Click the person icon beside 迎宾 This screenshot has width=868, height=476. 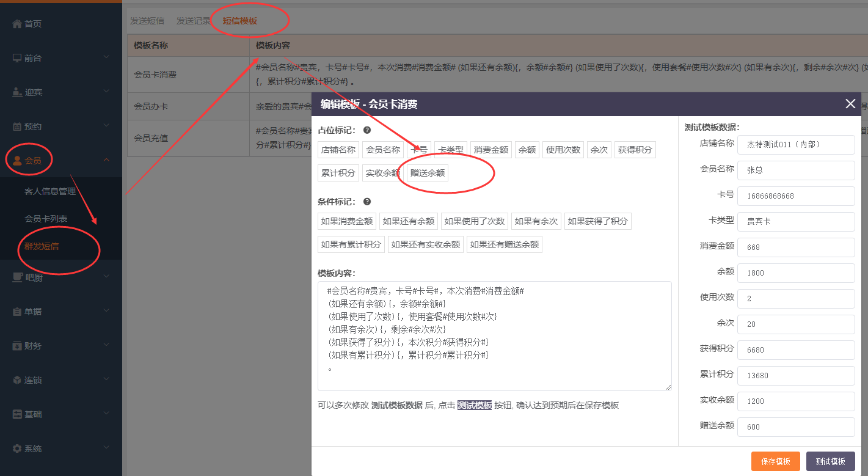(x=17, y=92)
